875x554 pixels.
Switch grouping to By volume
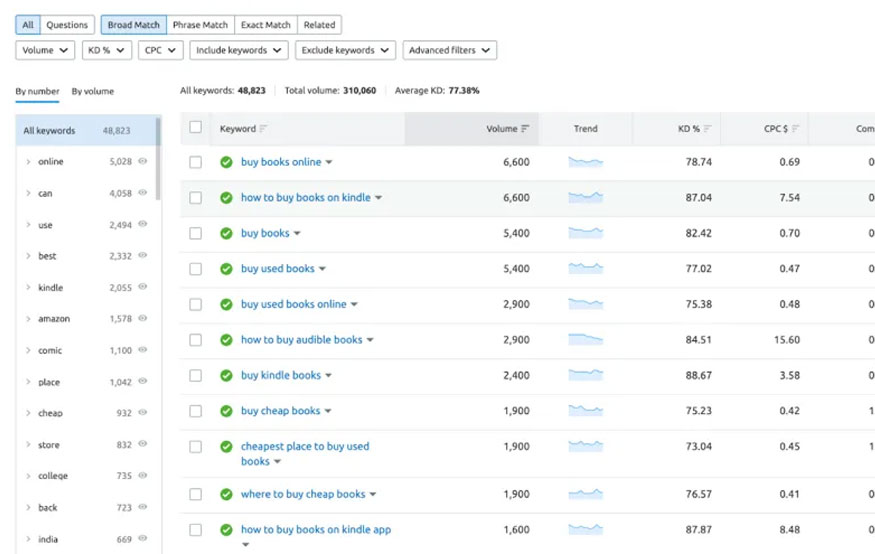tap(93, 91)
